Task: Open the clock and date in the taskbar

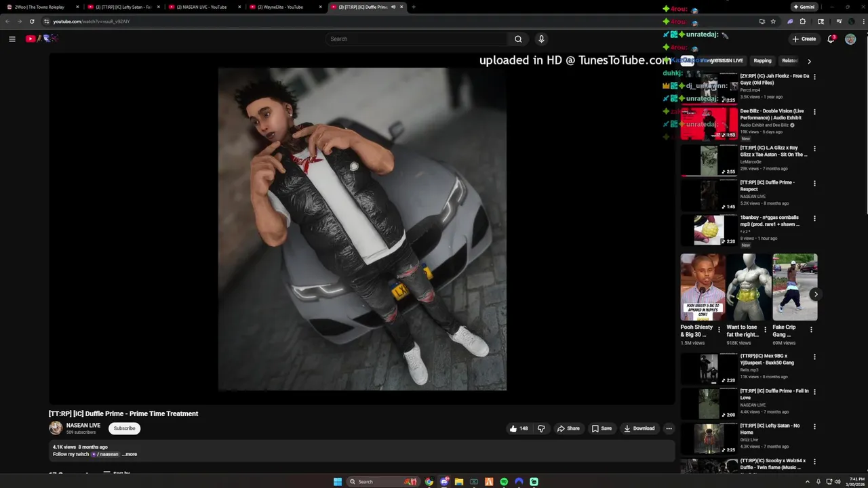Action: pos(856,481)
